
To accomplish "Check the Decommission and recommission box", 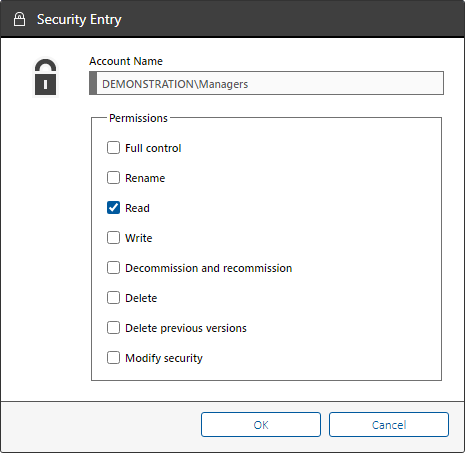I will tap(113, 268).
